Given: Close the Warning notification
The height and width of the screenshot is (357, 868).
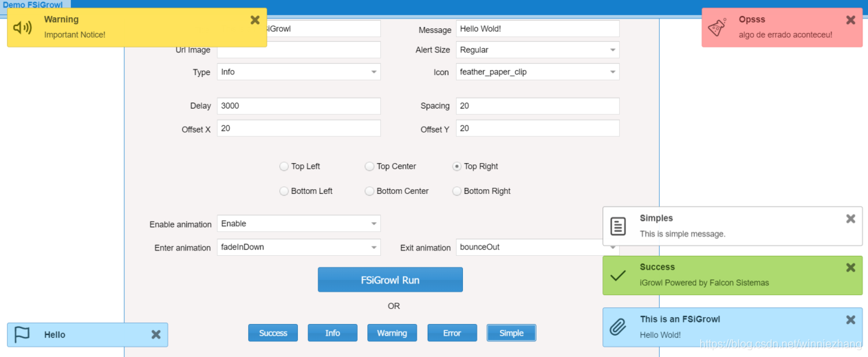Looking at the screenshot, I should pyautogui.click(x=255, y=20).
